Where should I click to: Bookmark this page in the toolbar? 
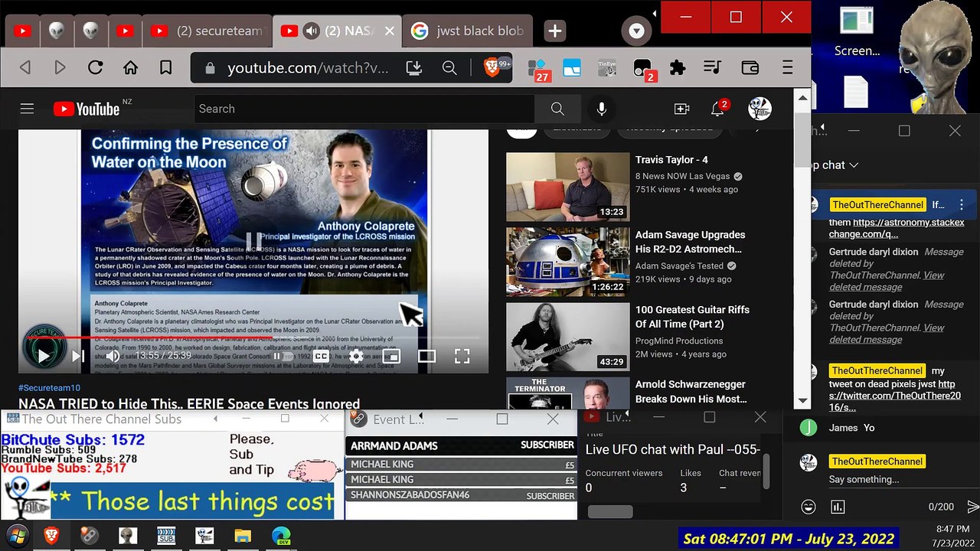point(165,68)
